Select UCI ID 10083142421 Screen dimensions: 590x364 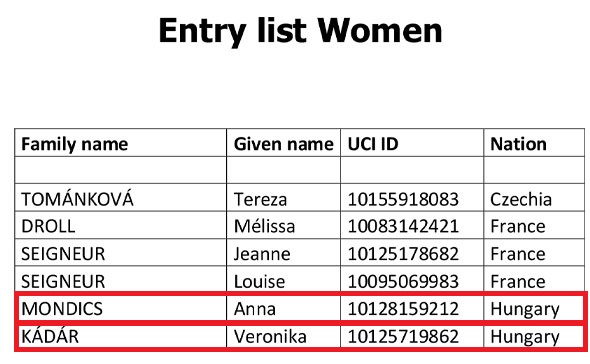(x=403, y=227)
